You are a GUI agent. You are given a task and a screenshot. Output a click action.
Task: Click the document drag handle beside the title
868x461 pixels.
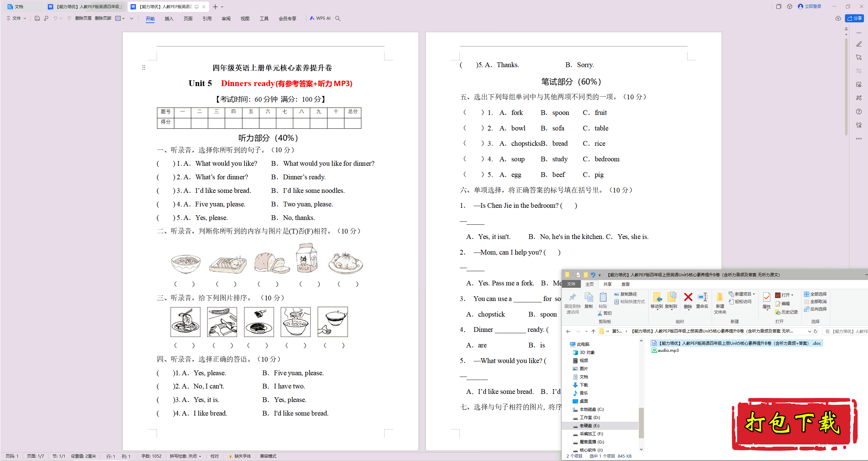tap(144, 68)
